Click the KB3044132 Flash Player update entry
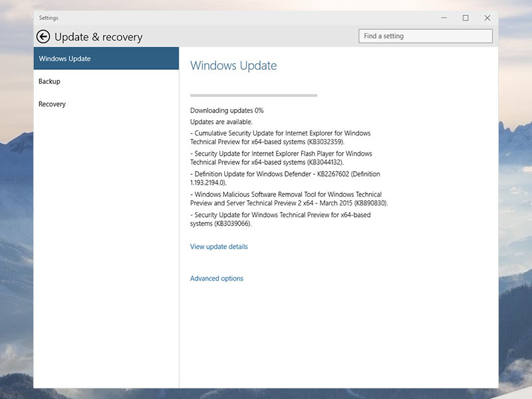 point(281,158)
